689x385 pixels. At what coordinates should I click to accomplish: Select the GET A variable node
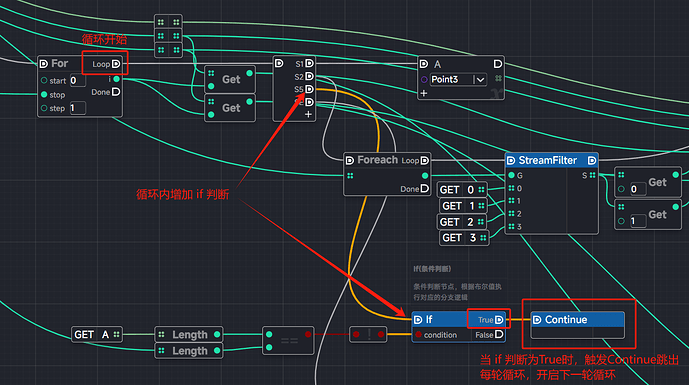click(97, 334)
